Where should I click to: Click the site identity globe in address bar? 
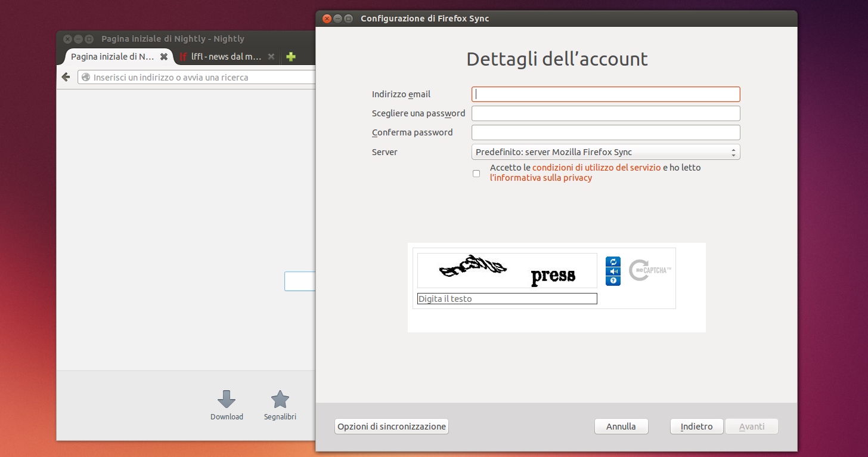coord(86,77)
